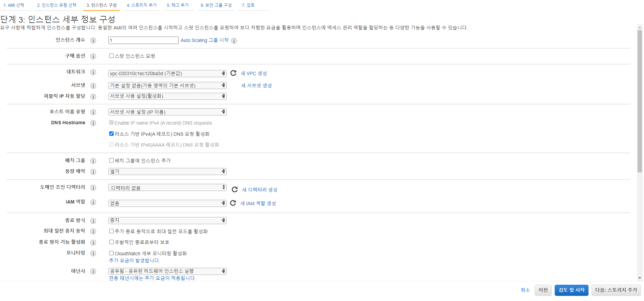
Task: Open the info icon for 구매 옵션
Action: (93, 56)
